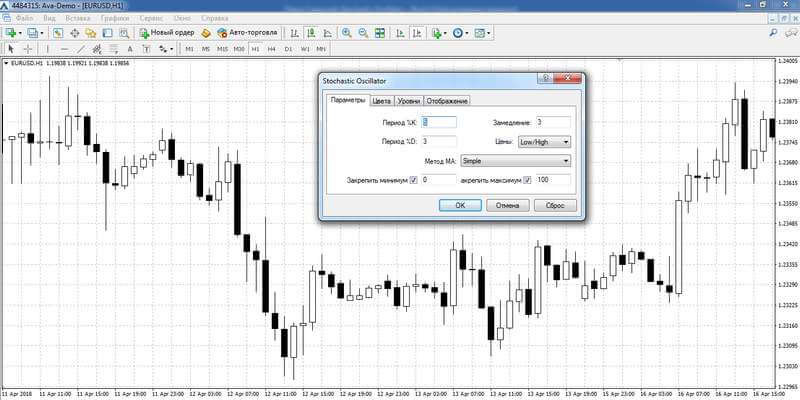Open the chat bubbles icon
The width and height of the screenshot is (800, 400).
click(x=790, y=33)
